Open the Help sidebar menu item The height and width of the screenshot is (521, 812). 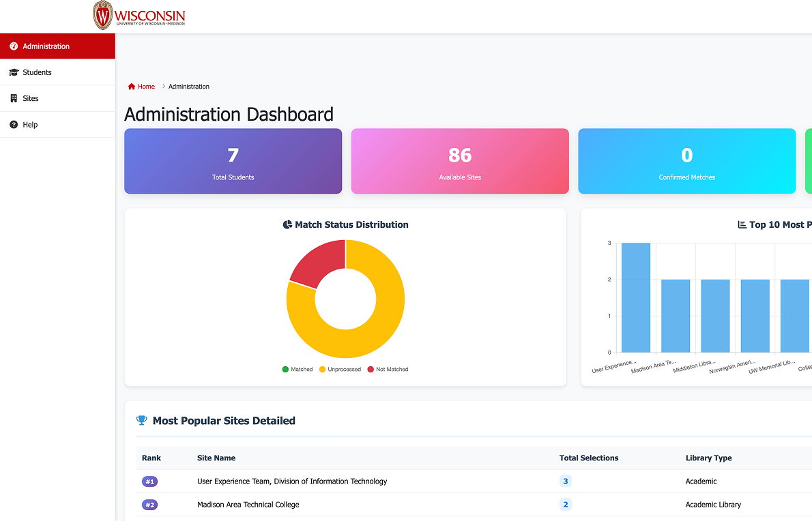pyautogui.click(x=57, y=125)
